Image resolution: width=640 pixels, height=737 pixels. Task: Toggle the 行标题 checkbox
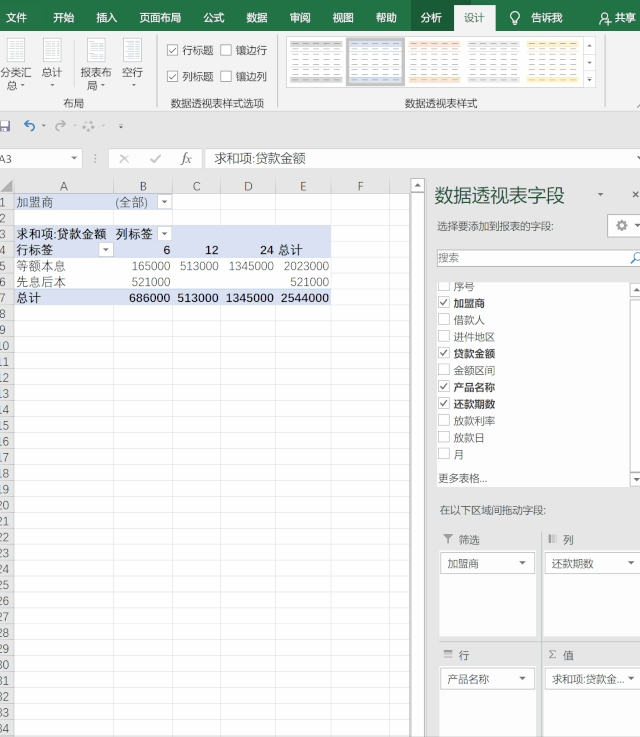[172, 50]
